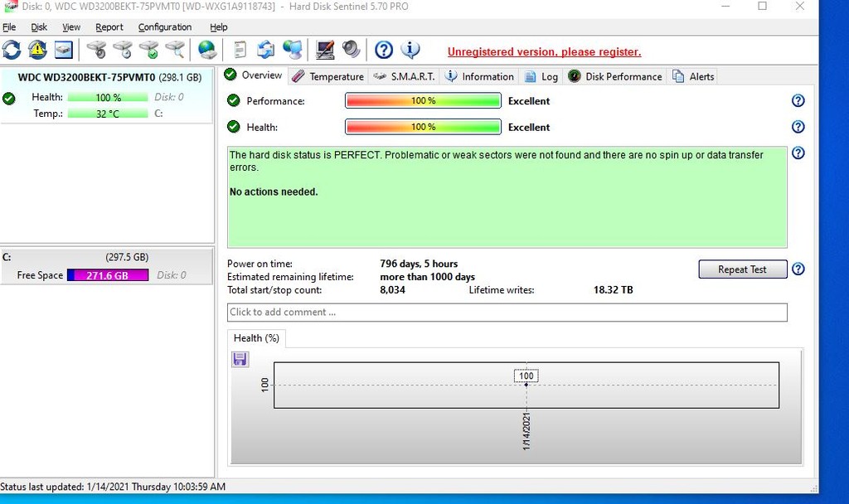Click the Free Space 271.6 GB bar
The width and height of the screenshot is (849, 504).
pyautogui.click(x=108, y=275)
